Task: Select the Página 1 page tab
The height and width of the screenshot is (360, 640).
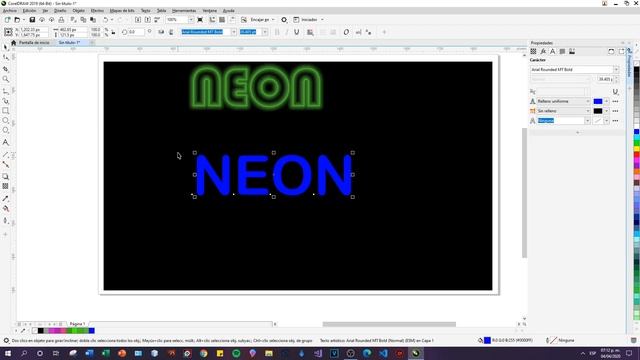Action: [x=77, y=324]
